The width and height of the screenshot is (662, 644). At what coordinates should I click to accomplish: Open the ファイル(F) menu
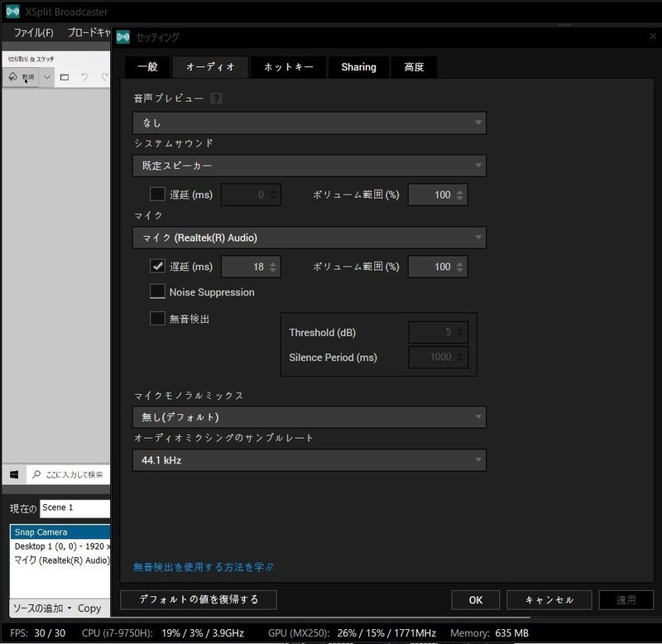[x=33, y=32]
